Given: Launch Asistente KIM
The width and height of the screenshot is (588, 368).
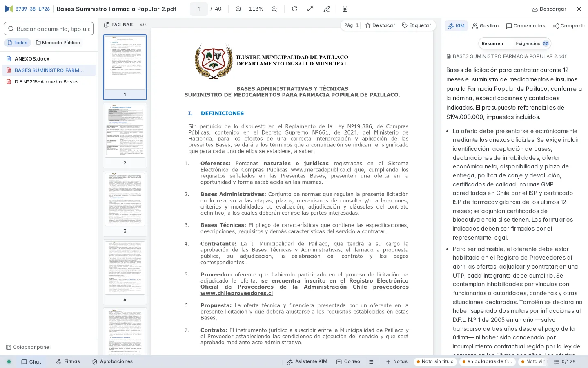Looking at the screenshot, I should pos(307,362).
